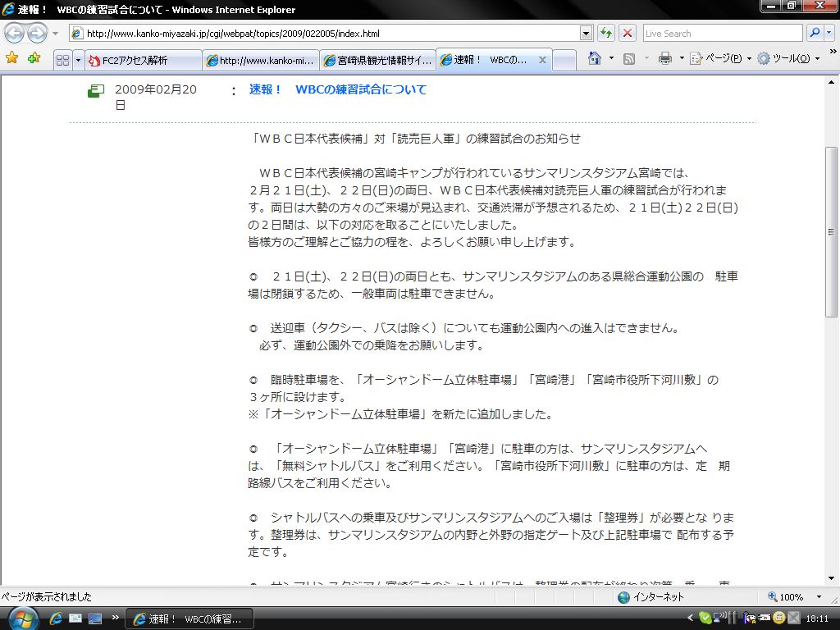Click the green shield tray icon
The height and width of the screenshot is (630, 840).
[x=705, y=619]
